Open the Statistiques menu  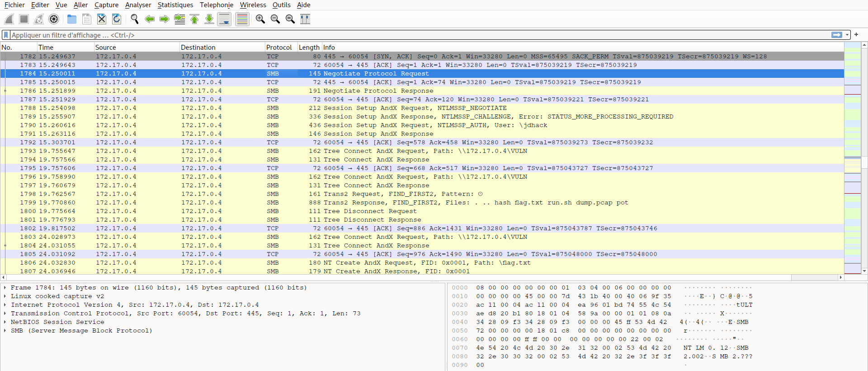pyautogui.click(x=175, y=5)
